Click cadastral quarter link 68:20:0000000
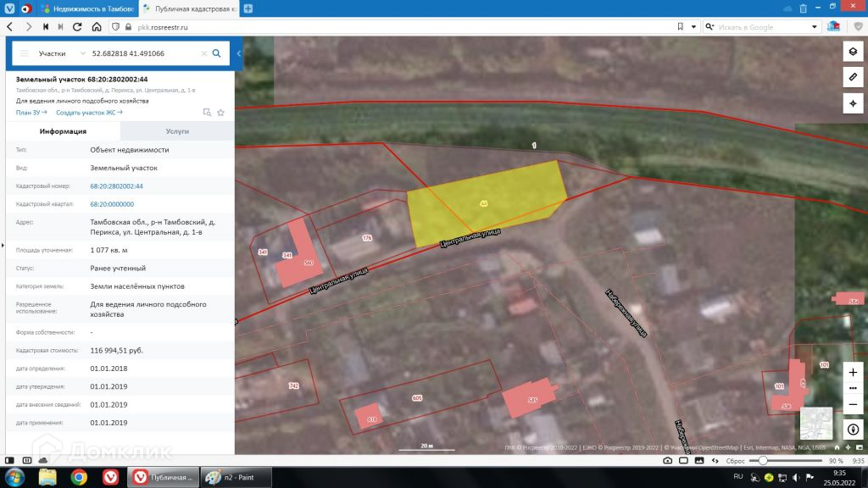 tap(112, 204)
